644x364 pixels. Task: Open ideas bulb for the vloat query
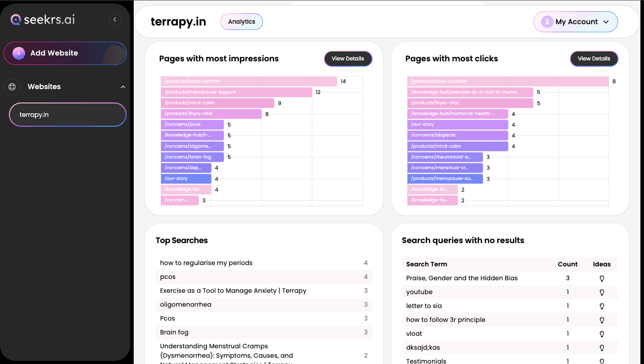(x=602, y=334)
